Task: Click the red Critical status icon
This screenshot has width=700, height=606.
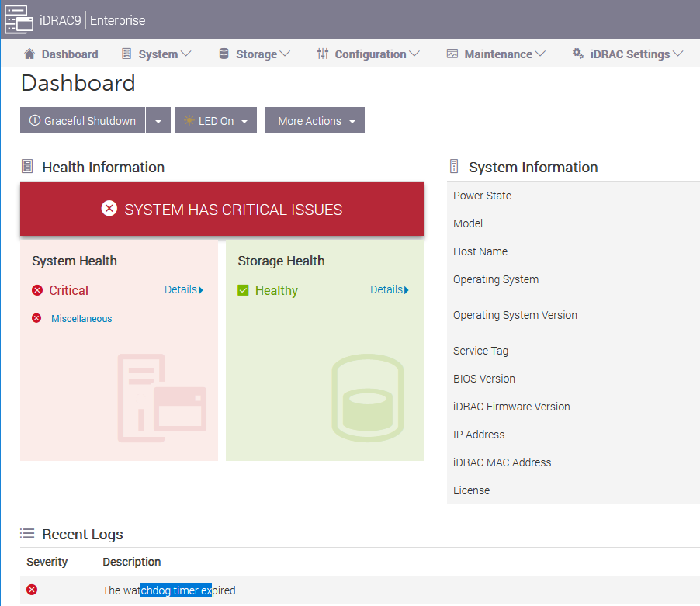Action: tap(37, 290)
